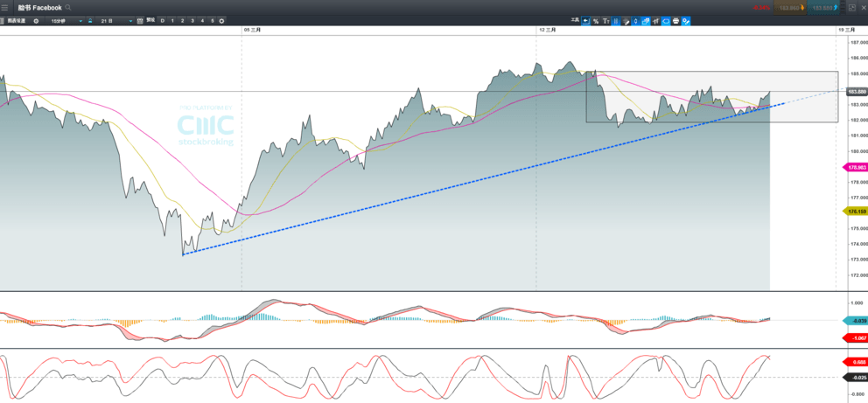Click the detach window icon at top right
The height and width of the screenshot is (403, 868).
click(x=851, y=7)
